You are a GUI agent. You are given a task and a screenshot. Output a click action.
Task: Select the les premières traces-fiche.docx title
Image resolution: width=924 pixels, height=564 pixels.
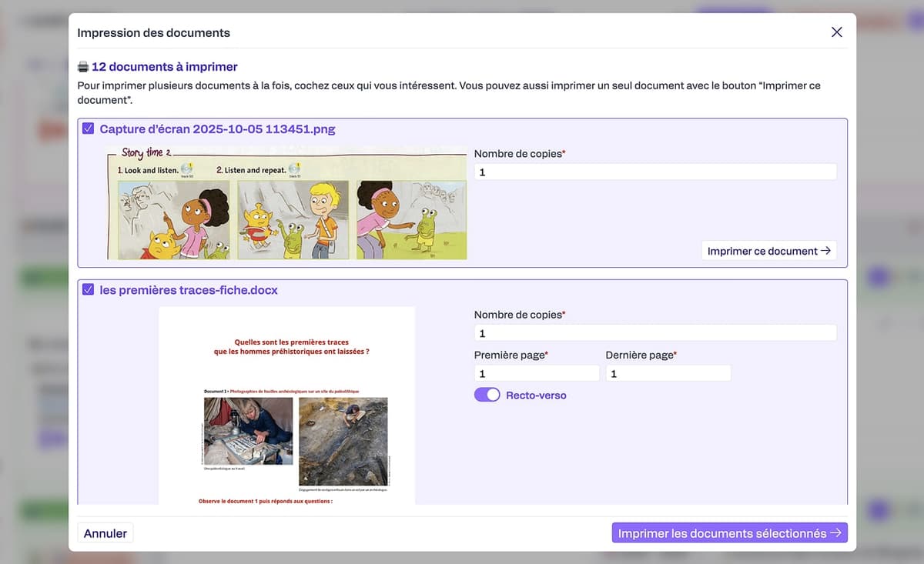pos(189,290)
